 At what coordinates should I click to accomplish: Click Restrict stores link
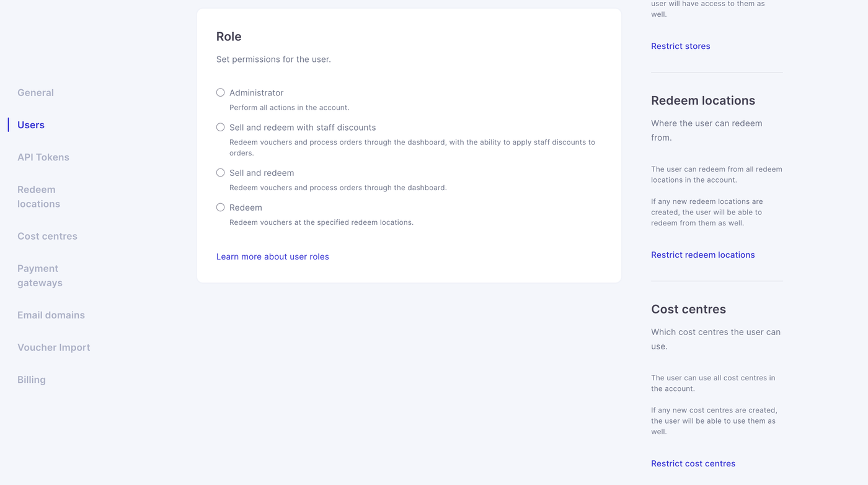click(680, 46)
